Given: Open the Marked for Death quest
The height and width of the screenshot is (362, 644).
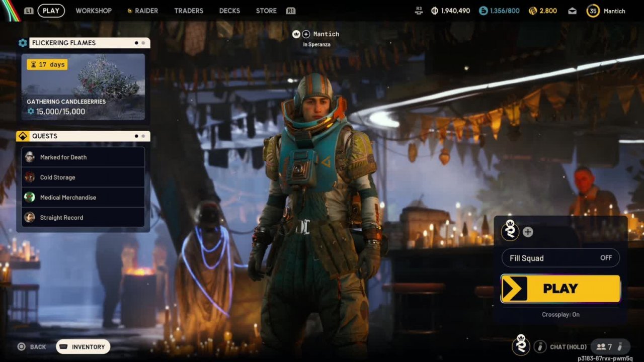Looking at the screenshot, I should click(83, 157).
